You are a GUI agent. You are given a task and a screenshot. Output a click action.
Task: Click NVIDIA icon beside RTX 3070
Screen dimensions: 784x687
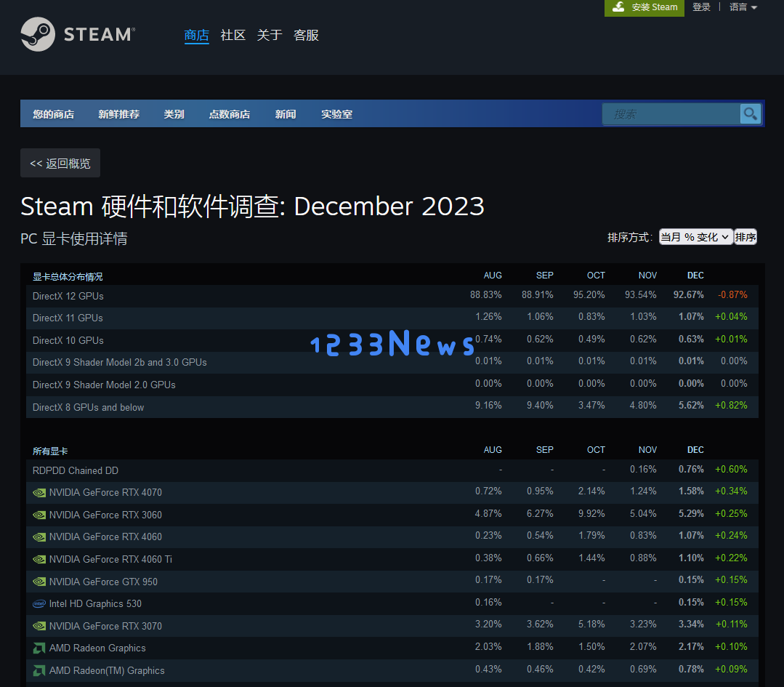point(39,626)
